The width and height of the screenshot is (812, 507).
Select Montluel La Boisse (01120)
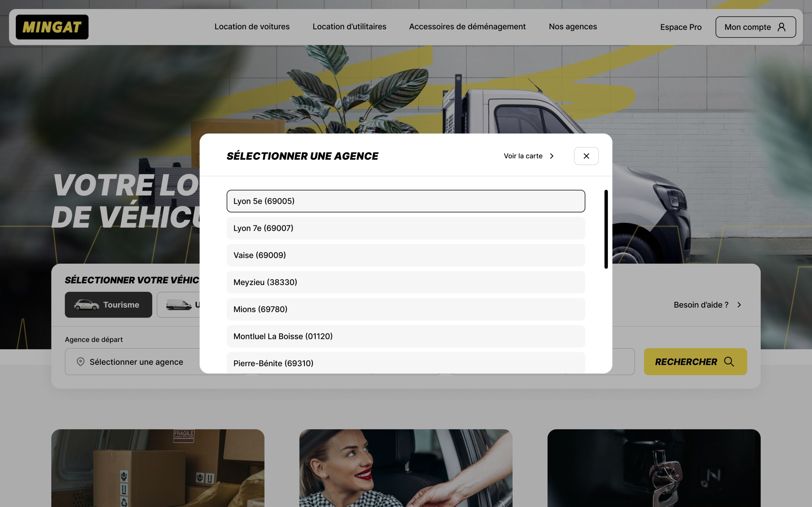click(405, 336)
